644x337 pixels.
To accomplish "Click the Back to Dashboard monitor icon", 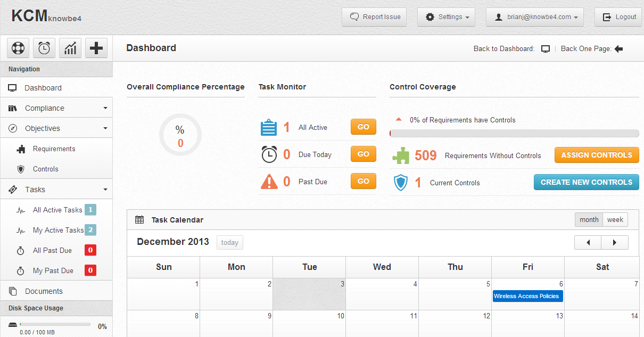I will tap(545, 48).
